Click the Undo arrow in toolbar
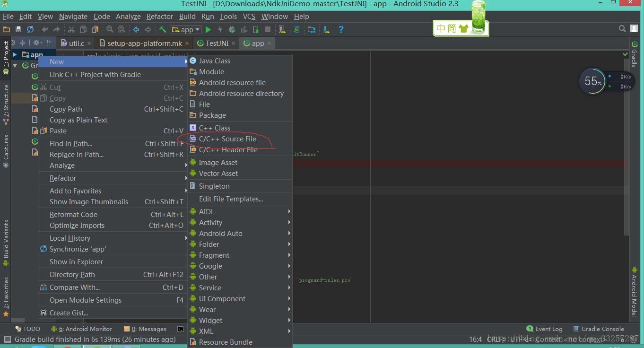Image resolution: width=644 pixels, height=348 pixels. click(x=45, y=29)
